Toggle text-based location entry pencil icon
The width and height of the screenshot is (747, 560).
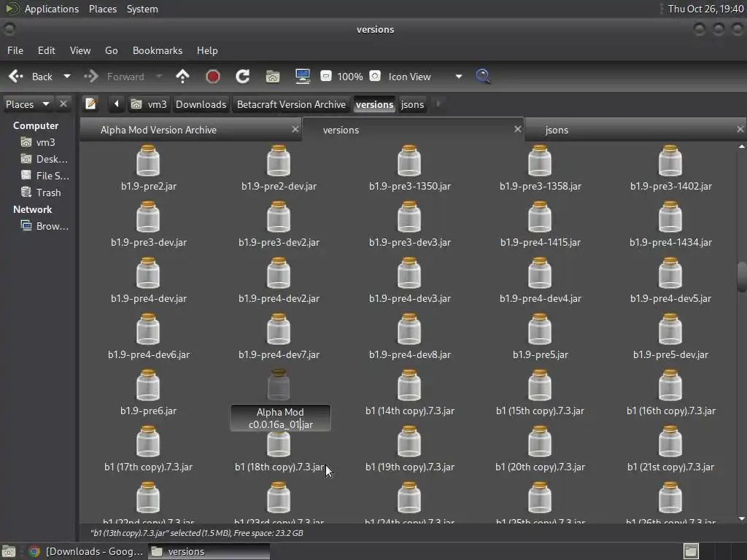tap(90, 104)
